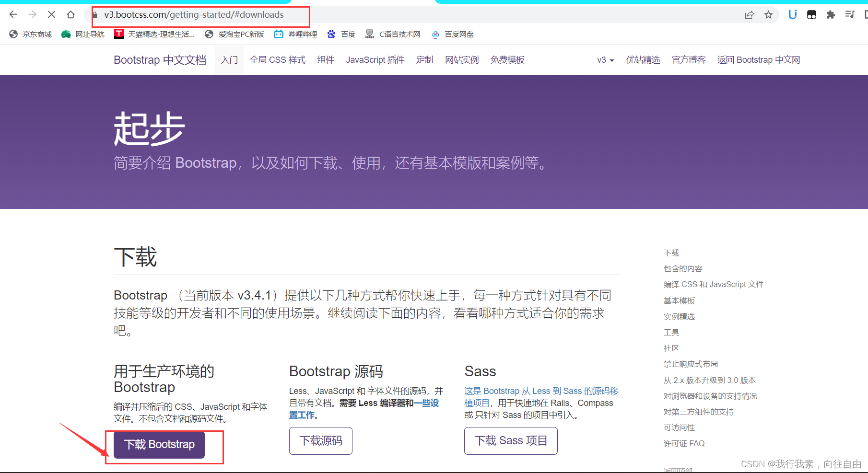Click the 下载源码 button
The height and width of the screenshot is (473, 868).
tap(320, 440)
